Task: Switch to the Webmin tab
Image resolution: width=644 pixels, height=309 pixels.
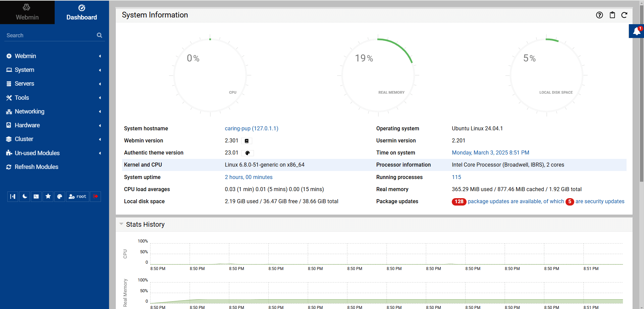Action: click(x=27, y=12)
